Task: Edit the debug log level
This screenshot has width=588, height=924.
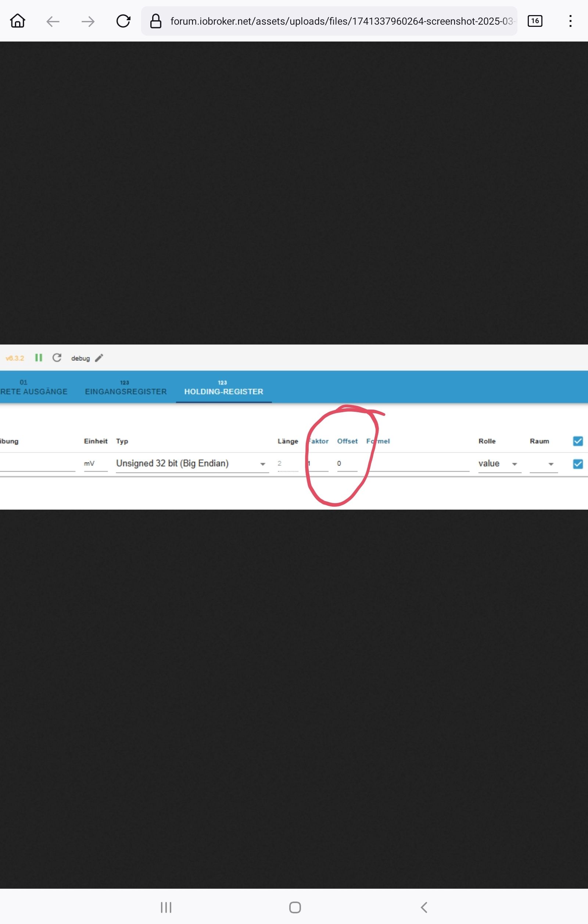Action: click(x=99, y=358)
